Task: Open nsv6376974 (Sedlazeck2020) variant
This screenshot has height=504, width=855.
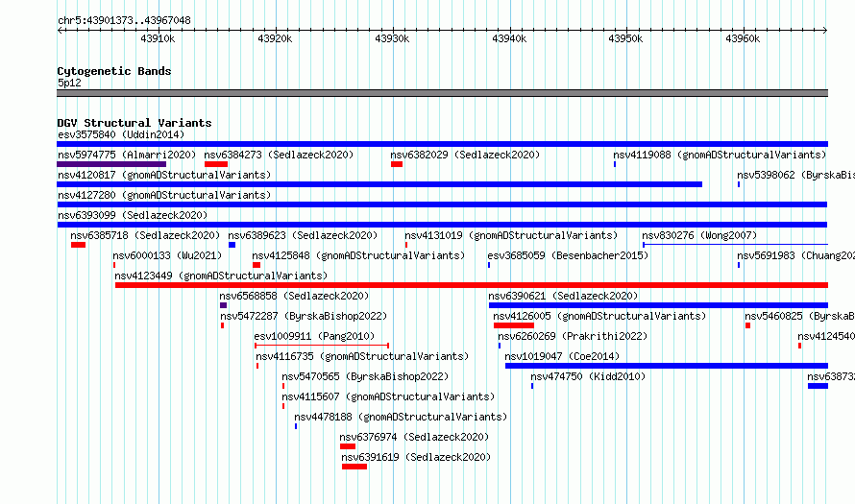Action: 414,437
